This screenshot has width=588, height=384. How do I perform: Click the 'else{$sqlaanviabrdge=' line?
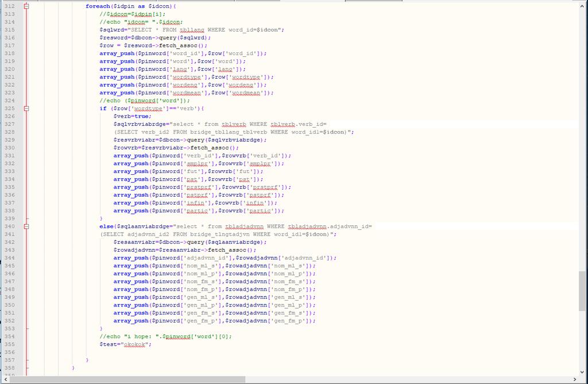tap(235, 226)
